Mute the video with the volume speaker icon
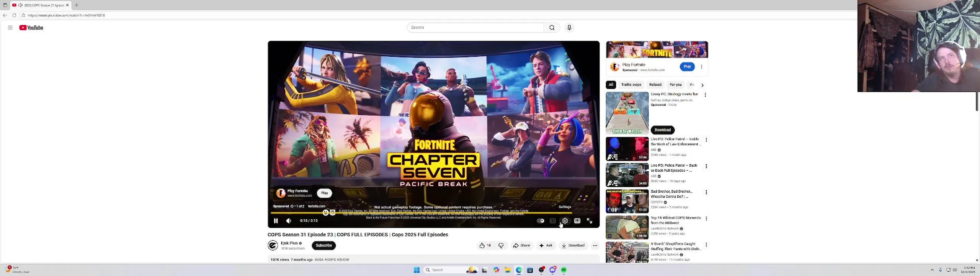 (289, 221)
